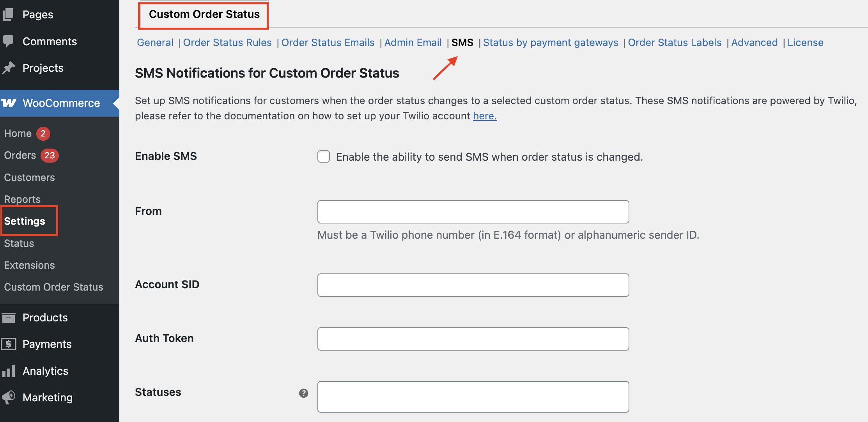Focus the From input field
The height and width of the screenshot is (422, 868).
click(473, 212)
